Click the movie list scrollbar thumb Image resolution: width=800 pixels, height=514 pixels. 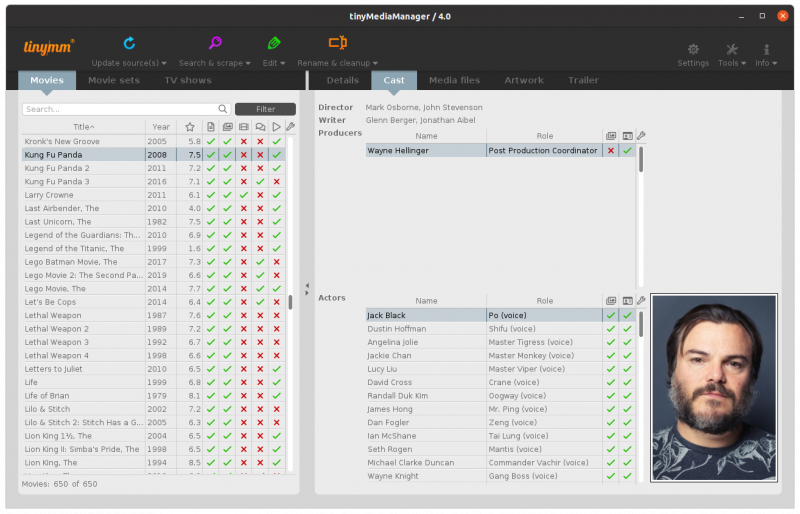(290, 302)
